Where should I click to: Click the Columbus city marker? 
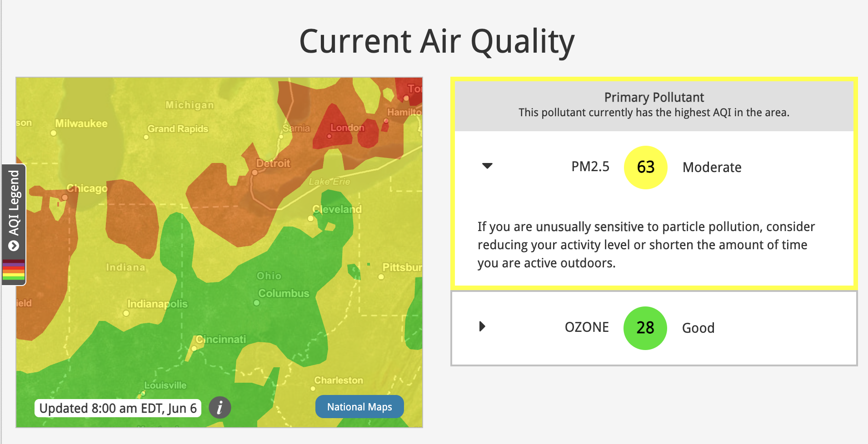click(256, 303)
